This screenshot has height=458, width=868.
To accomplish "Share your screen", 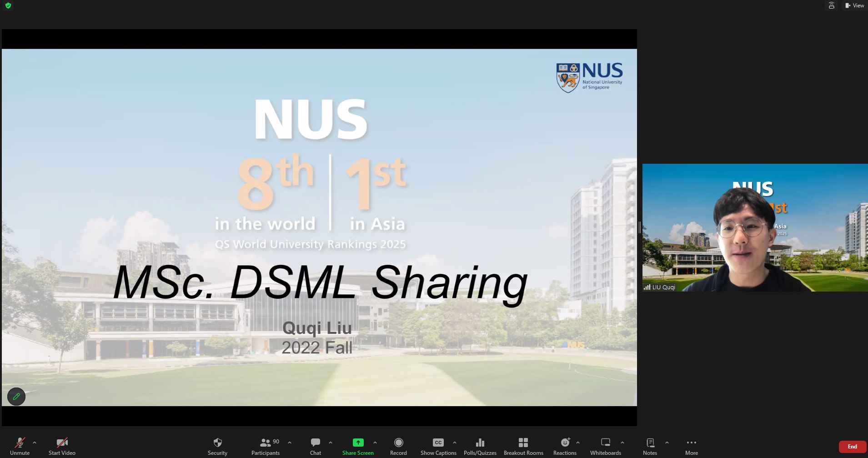I will click(x=358, y=445).
